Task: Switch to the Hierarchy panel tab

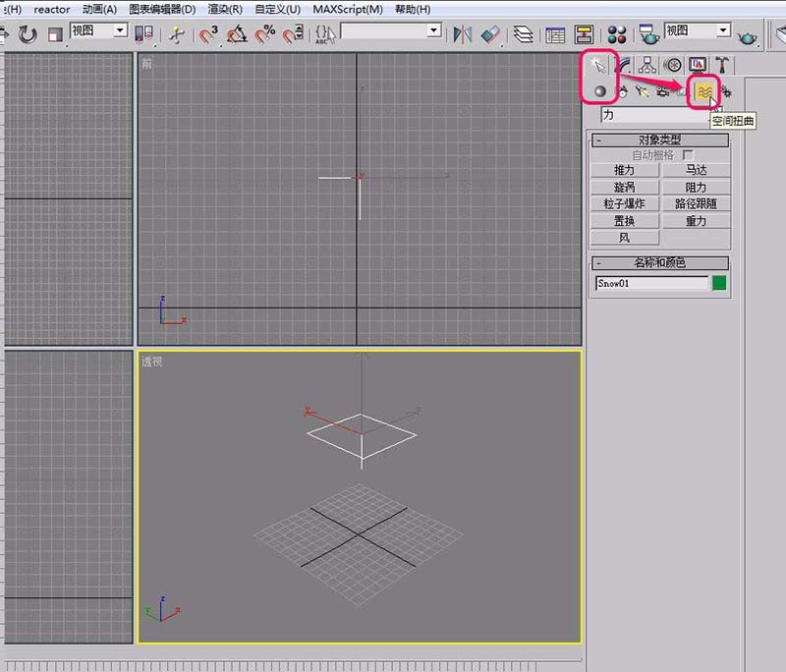Action: point(647,65)
